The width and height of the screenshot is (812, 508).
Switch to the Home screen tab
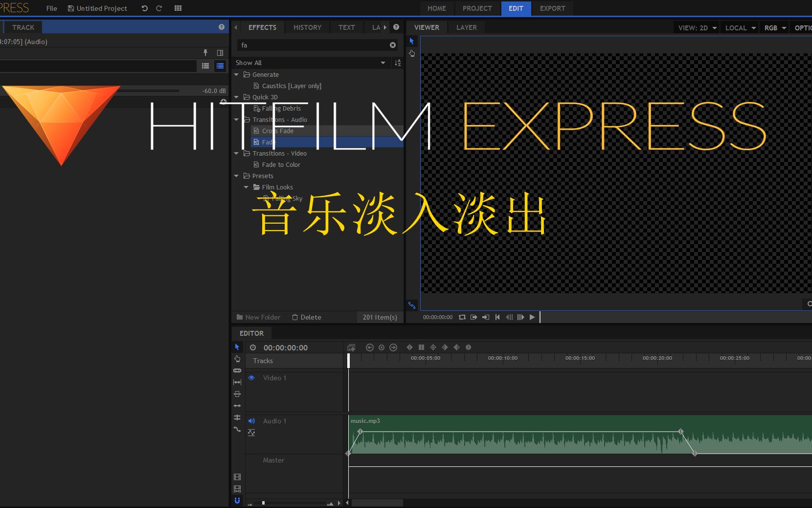(x=436, y=8)
